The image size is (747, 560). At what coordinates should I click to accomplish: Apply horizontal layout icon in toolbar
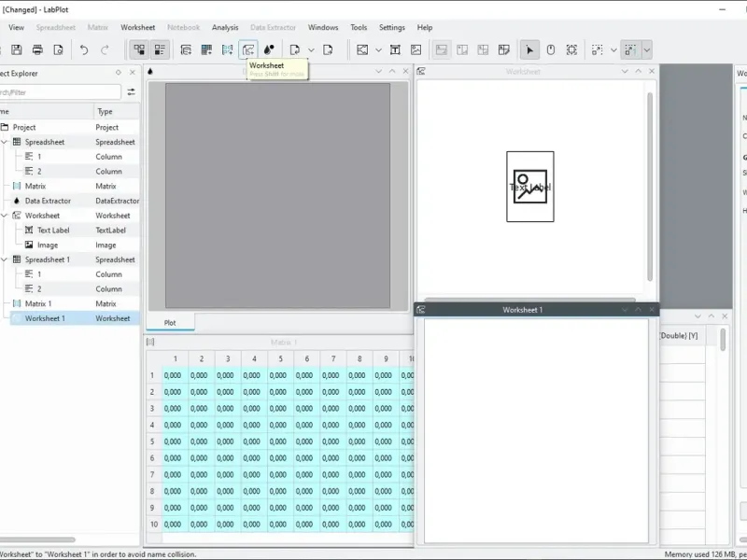(x=462, y=50)
